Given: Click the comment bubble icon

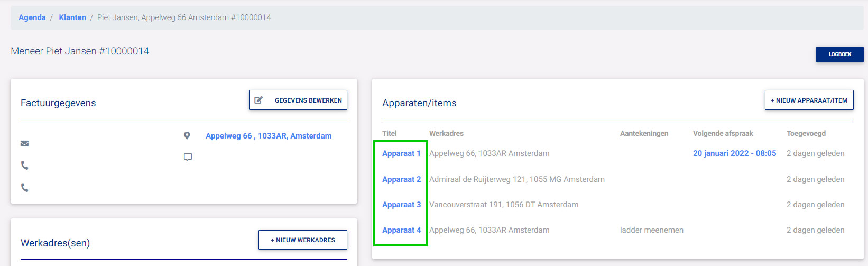Looking at the screenshot, I should click(188, 157).
